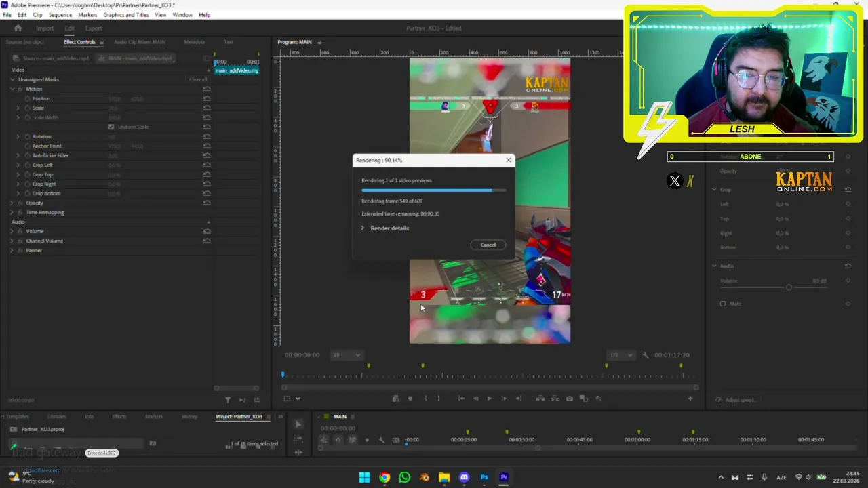Step back one frame in Program monitor
Viewport: 868px width, 488px height.
pyautogui.click(x=475, y=399)
